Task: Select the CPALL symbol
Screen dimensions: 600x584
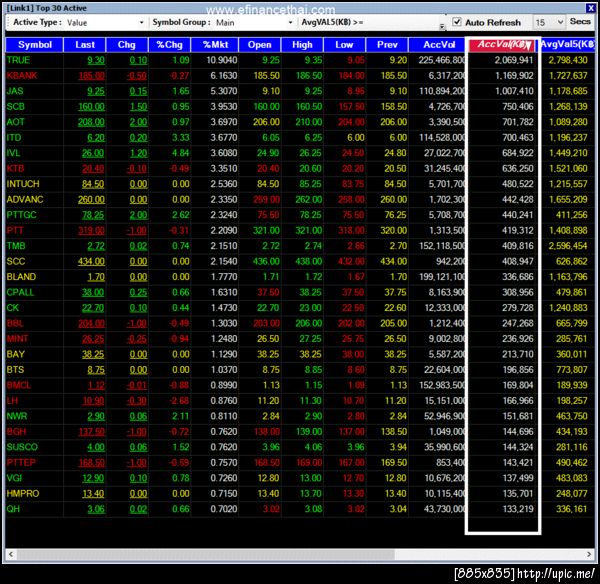Action: tap(20, 292)
